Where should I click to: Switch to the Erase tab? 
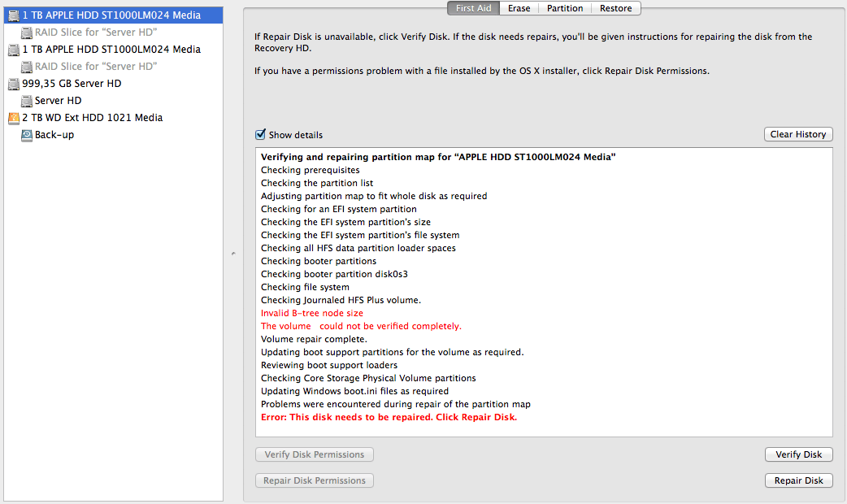(519, 8)
